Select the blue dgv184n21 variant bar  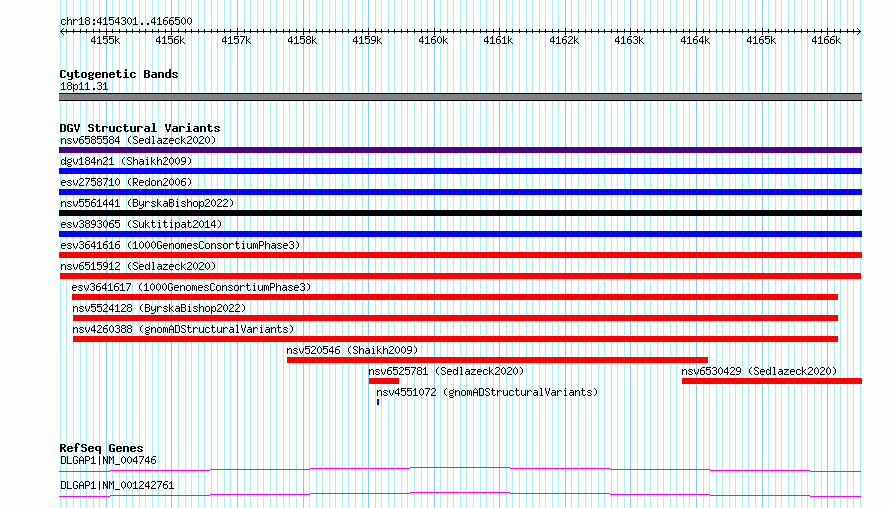tap(460, 171)
